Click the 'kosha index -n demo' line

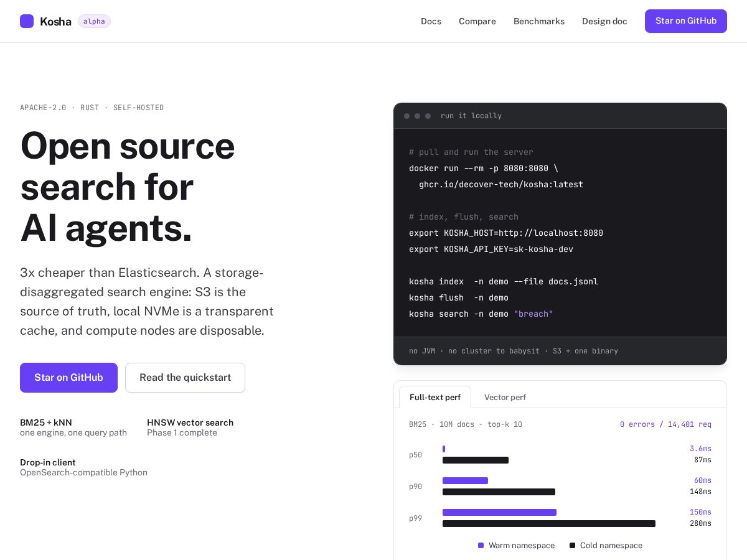(x=504, y=282)
